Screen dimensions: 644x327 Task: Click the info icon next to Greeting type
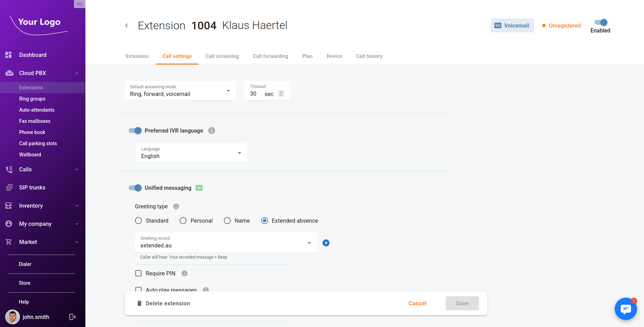pyautogui.click(x=176, y=206)
